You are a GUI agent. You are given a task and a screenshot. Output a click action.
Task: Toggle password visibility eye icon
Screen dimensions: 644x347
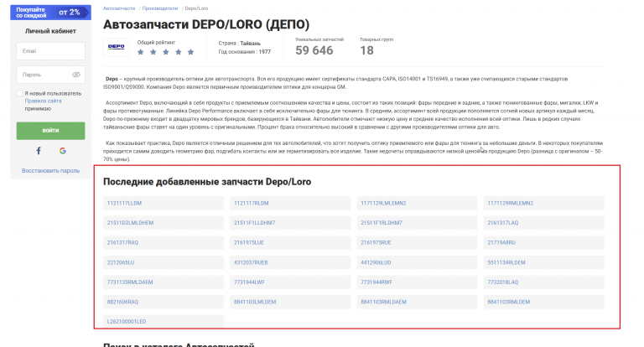pyautogui.click(x=76, y=75)
